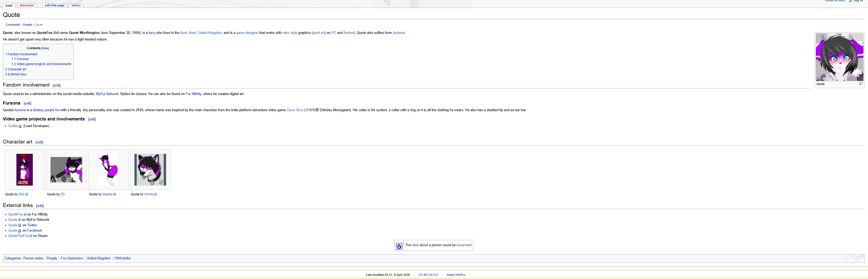
Task: Jump to 1 Fandom involvement in Contents
Action: pos(21,54)
